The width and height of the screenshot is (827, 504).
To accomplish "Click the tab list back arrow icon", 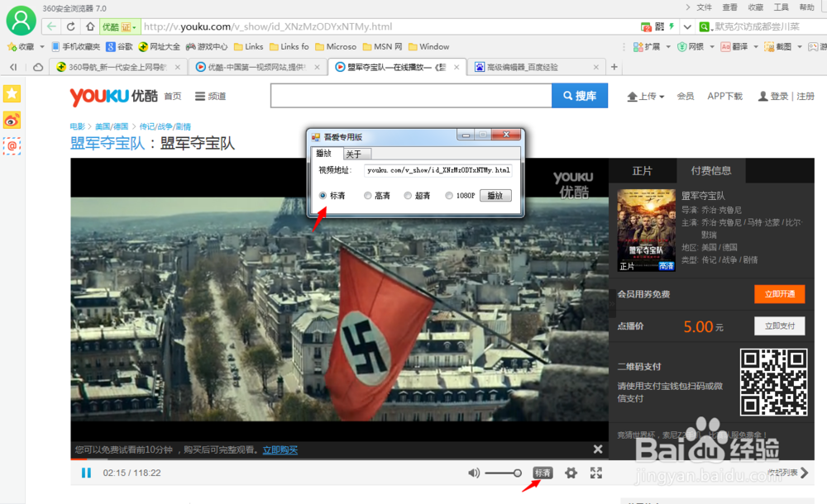I will pos(13,67).
